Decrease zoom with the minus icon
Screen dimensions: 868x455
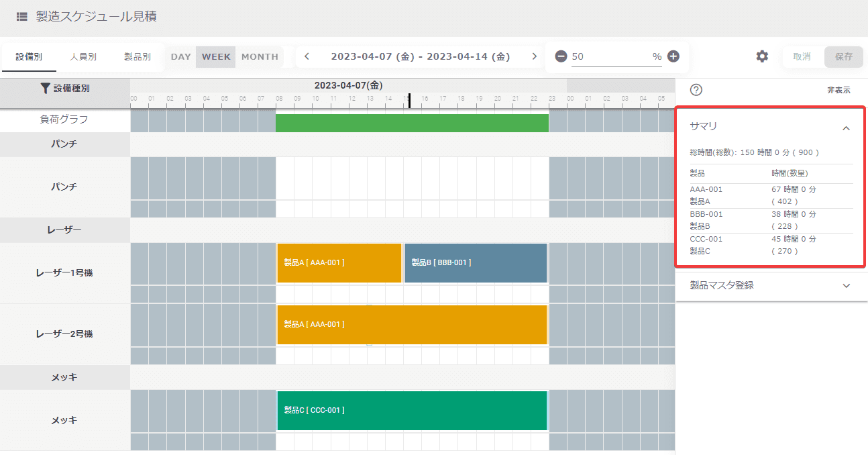(561, 56)
